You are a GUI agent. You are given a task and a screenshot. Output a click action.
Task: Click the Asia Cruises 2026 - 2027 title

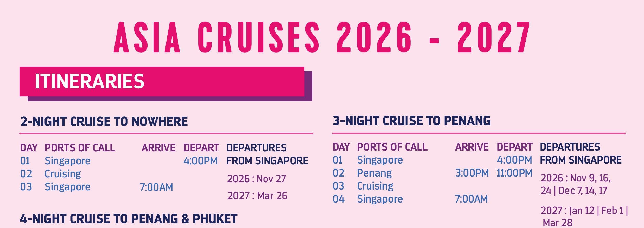click(322, 38)
